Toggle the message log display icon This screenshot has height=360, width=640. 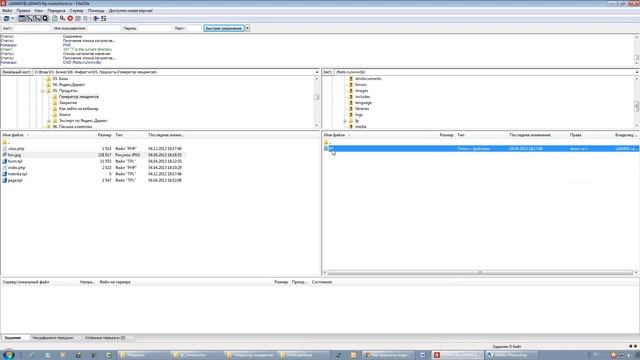22,18
